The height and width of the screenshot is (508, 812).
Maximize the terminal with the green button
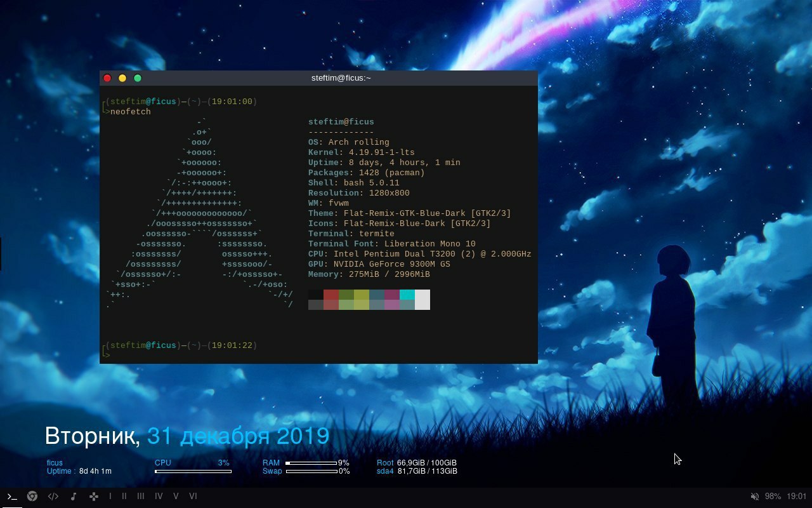coord(138,78)
